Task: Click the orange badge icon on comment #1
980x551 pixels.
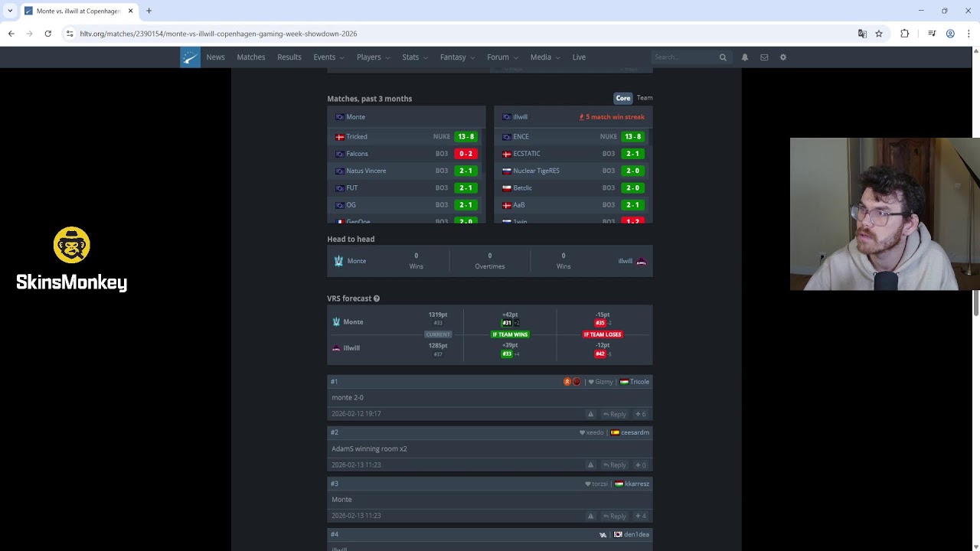Action: pos(567,382)
